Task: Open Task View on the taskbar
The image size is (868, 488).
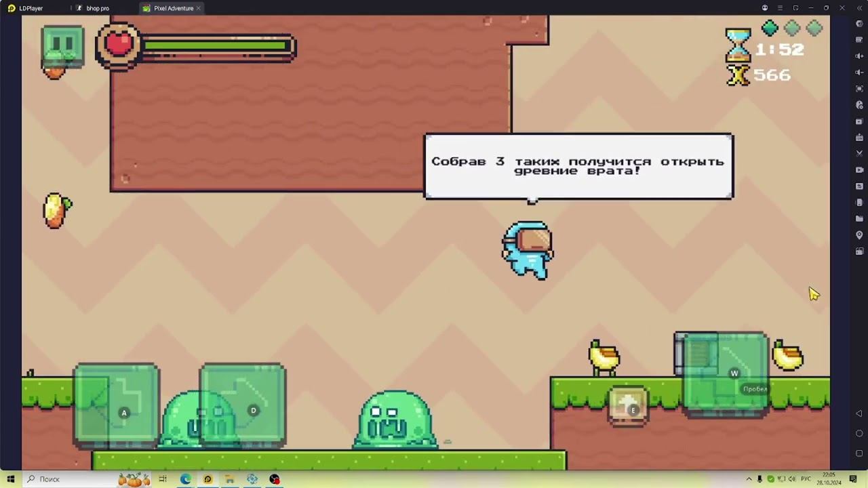Action: [163, 479]
